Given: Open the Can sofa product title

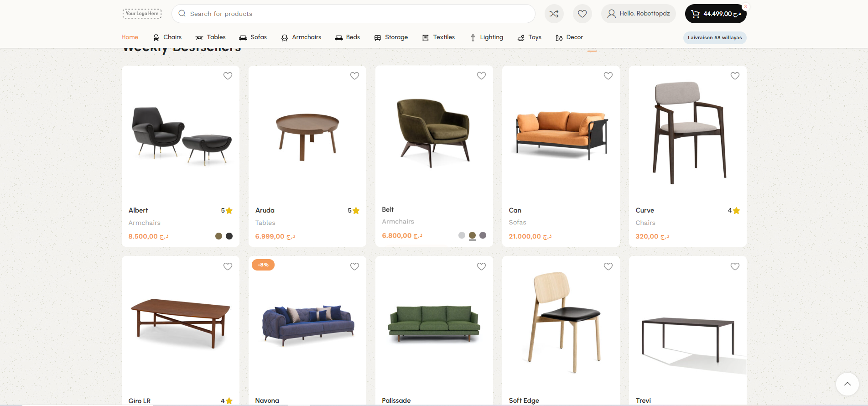Looking at the screenshot, I should [515, 210].
